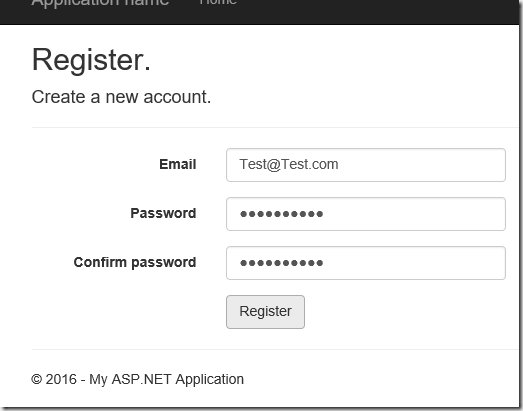The width and height of the screenshot is (523, 411).
Task: Click the Password field label
Action: coord(163,213)
